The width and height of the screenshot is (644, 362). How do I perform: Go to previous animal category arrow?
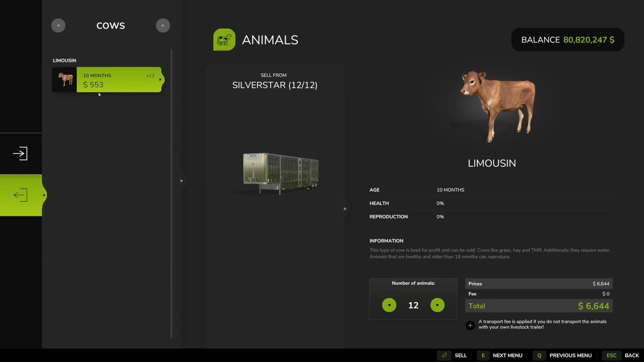tap(58, 25)
